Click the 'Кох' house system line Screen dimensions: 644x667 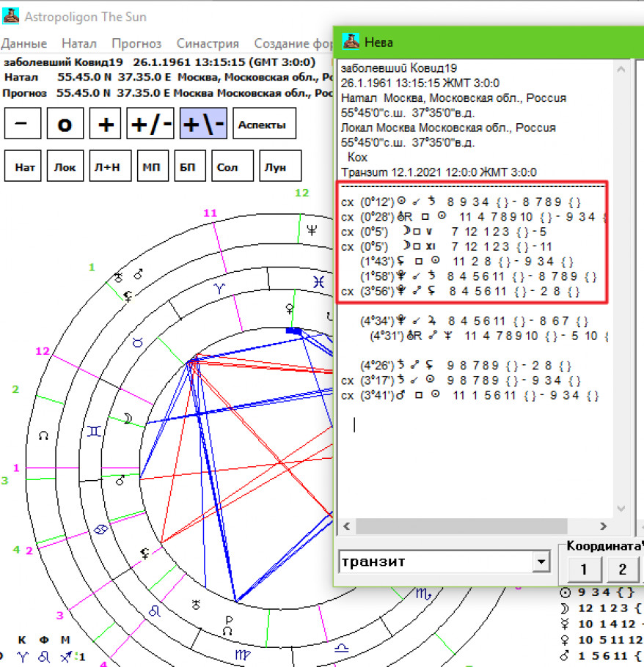pyautogui.click(x=357, y=158)
